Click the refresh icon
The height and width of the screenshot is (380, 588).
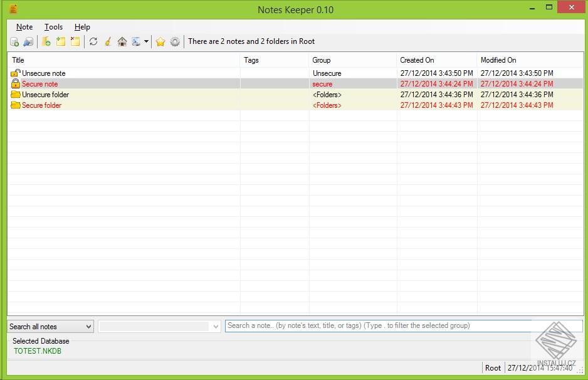tap(93, 41)
